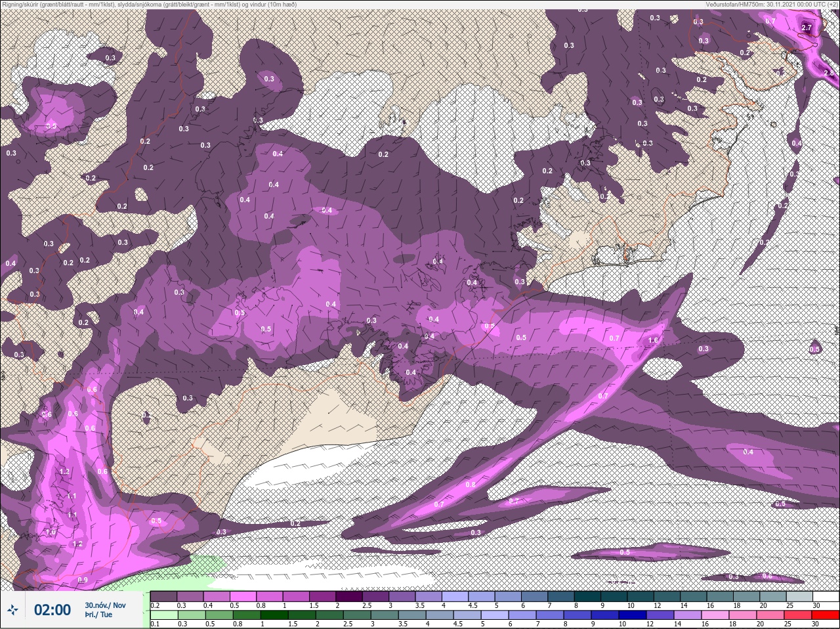Pick the red swatch after 30 in lower legend
The height and width of the screenshot is (629, 840).
(x=826, y=615)
